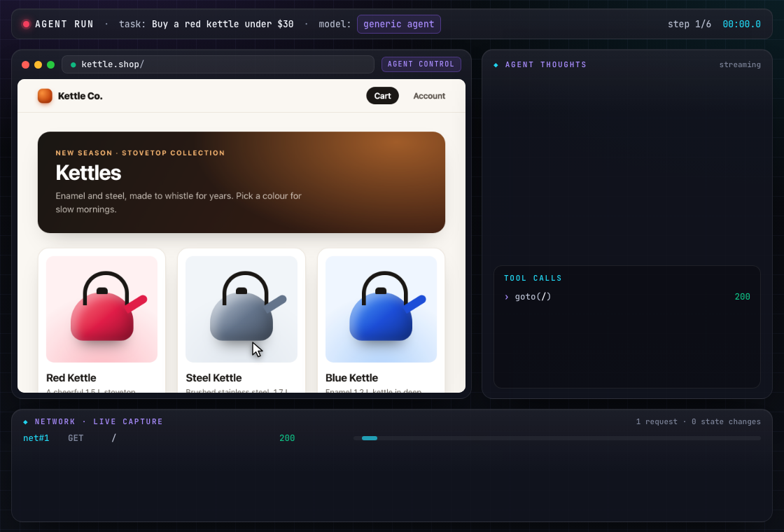Open the Cart
Screen dimensions: 784x532
(x=382, y=96)
